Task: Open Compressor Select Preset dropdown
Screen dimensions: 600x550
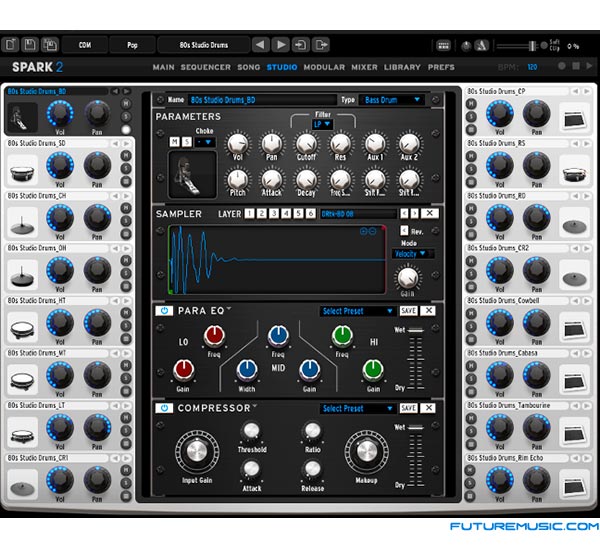Action: coord(357,408)
